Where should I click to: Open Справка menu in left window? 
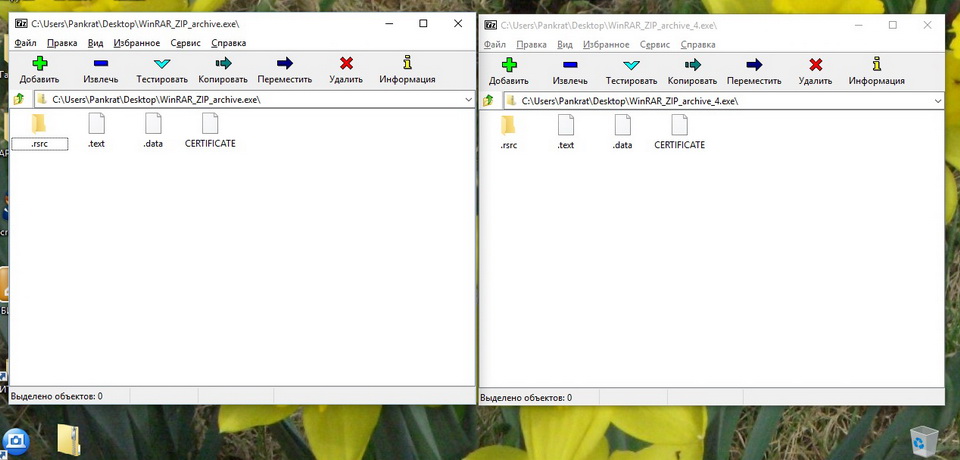coord(228,43)
